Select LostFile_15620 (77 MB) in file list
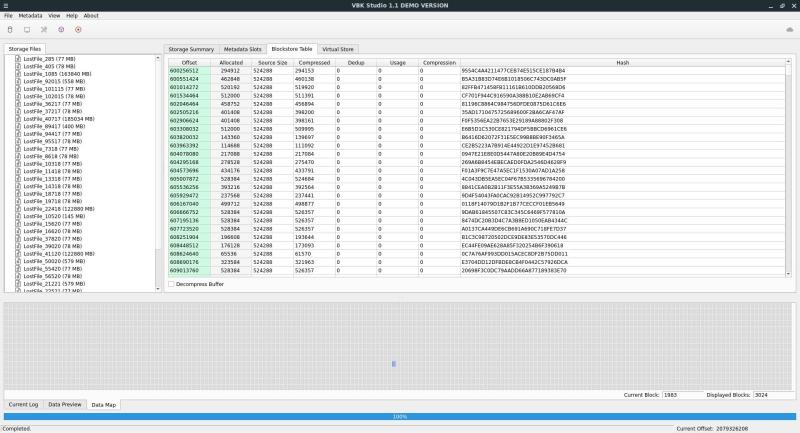The width and height of the screenshot is (800, 433). (x=52, y=223)
